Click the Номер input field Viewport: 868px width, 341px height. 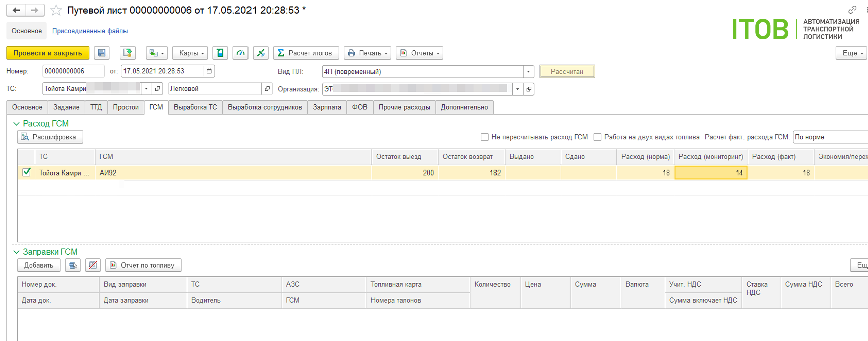[x=73, y=71]
